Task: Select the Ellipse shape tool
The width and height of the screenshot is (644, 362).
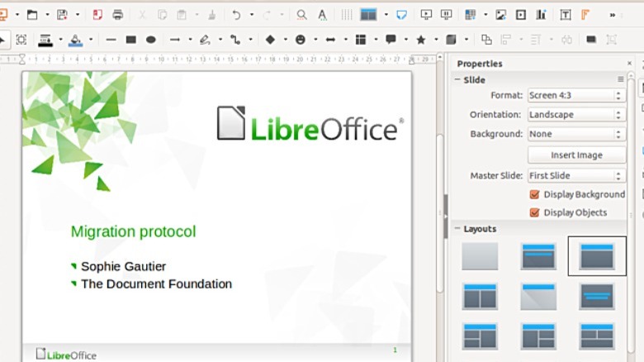Action: (x=151, y=40)
